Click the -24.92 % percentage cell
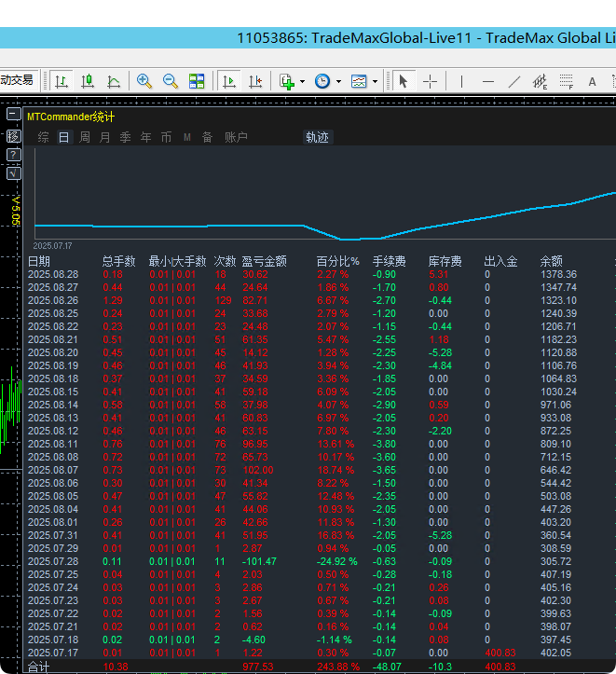 coord(337,561)
